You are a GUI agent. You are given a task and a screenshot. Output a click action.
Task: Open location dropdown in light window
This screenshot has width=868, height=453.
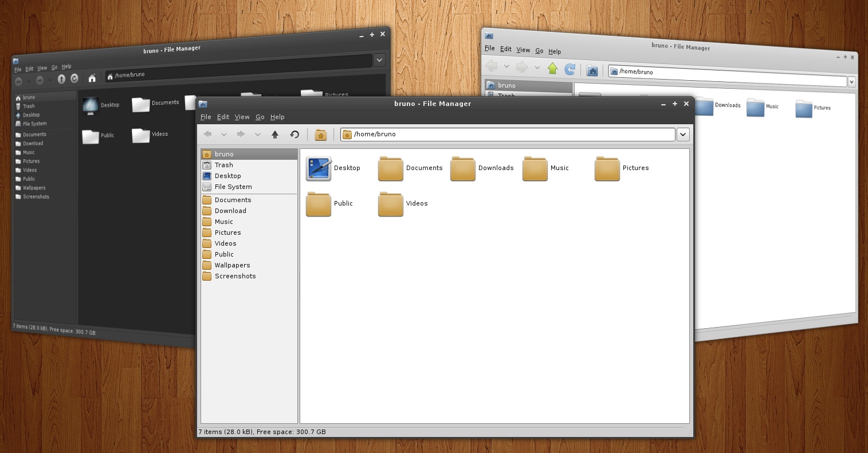[851, 82]
